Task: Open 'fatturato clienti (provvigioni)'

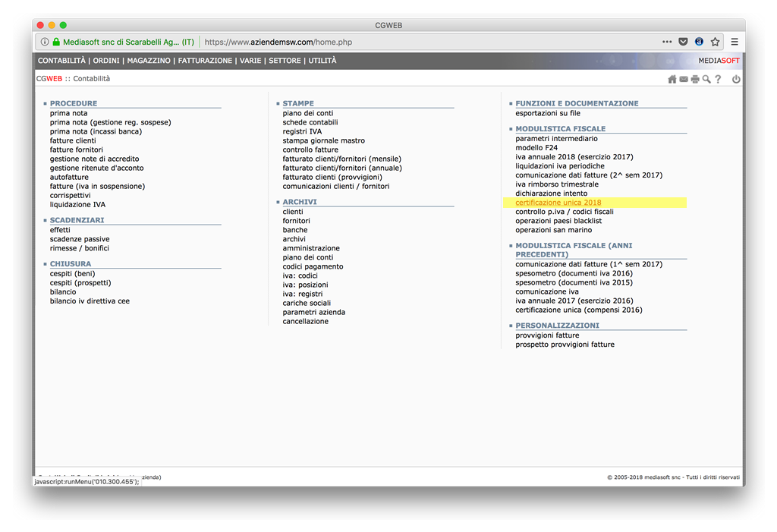Action: pos(332,177)
